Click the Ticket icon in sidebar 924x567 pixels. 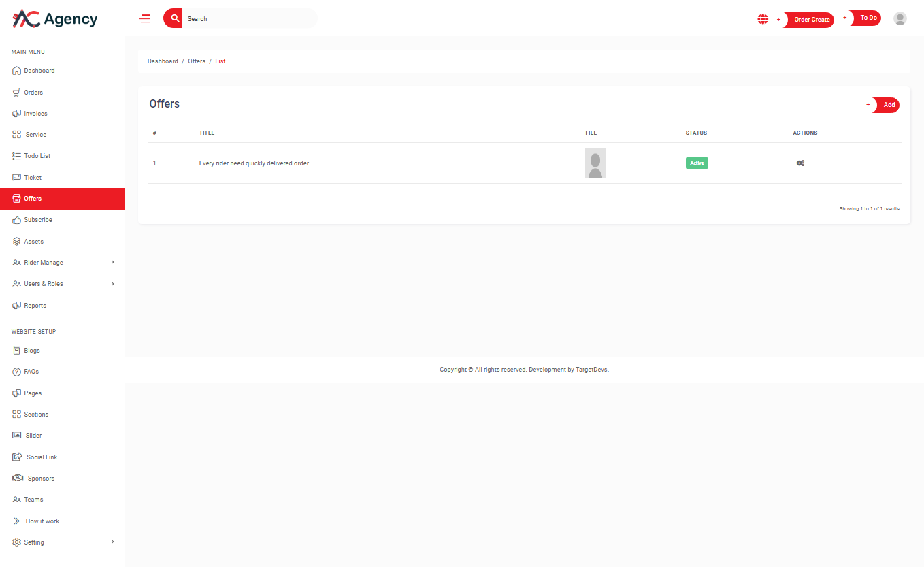point(17,178)
